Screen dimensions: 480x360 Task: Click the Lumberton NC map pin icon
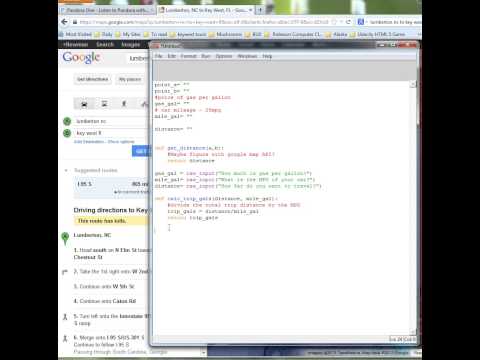(x=65, y=238)
